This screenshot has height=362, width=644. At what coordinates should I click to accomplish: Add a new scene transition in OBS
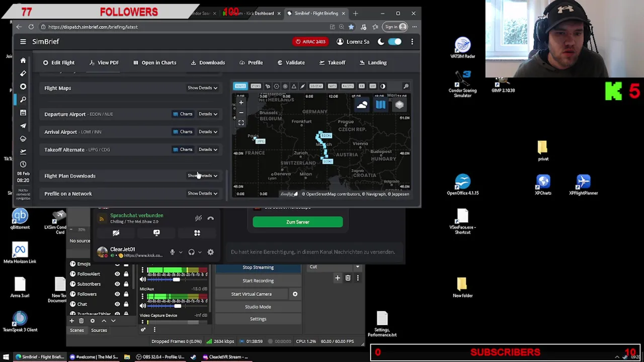[338, 278]
